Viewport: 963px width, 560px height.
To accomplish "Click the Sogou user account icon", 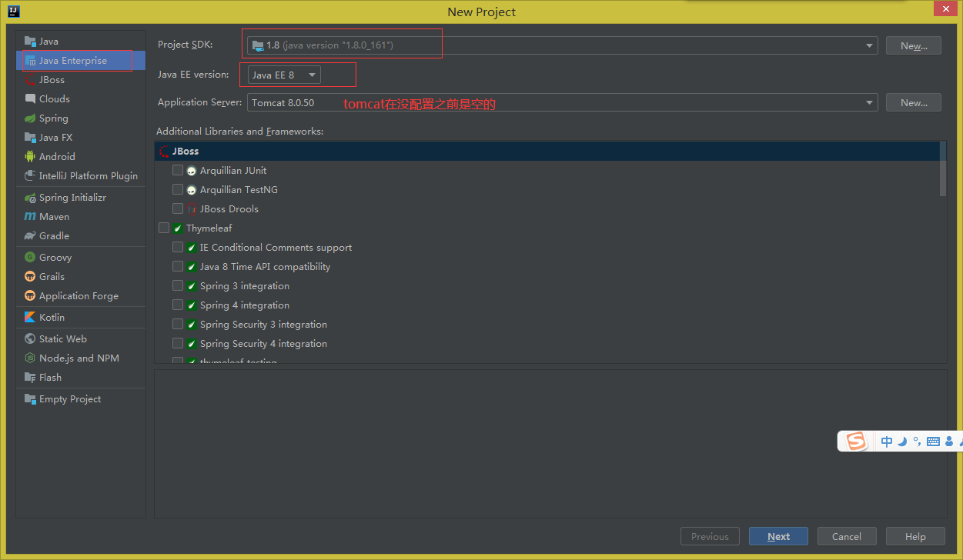I will pyautogui.click(x=949, y=442).
